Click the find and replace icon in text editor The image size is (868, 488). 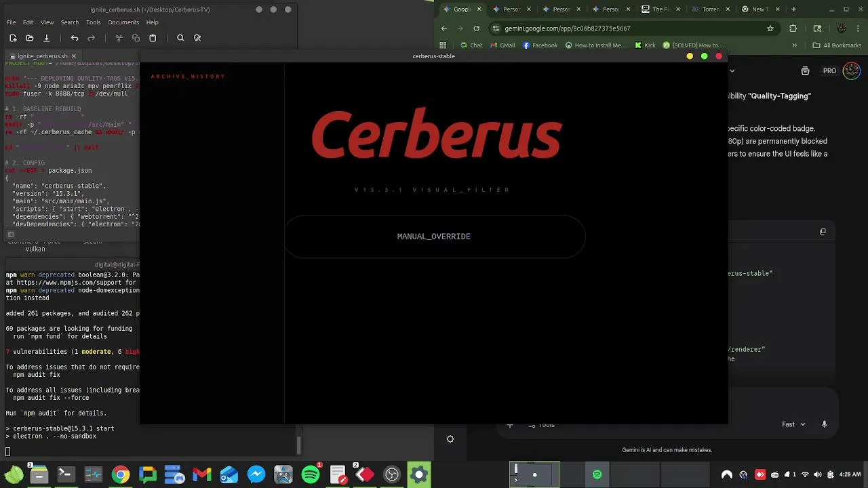click(197, 38)
